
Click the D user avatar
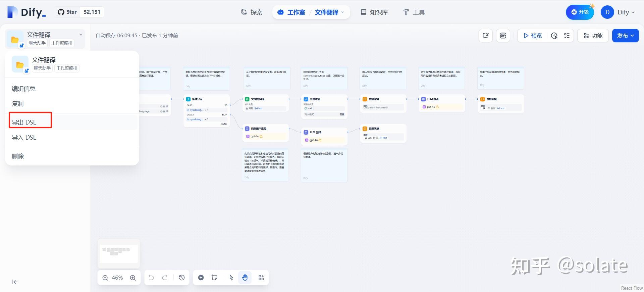[607, 12]
